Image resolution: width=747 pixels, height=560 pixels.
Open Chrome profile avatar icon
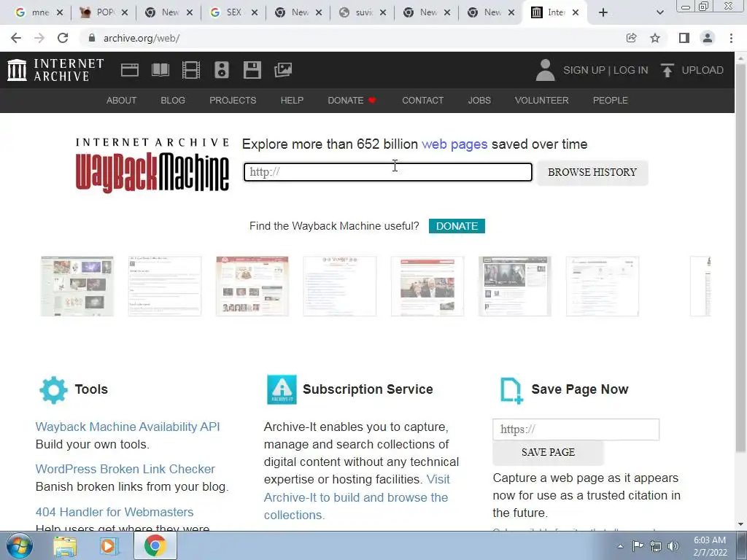708,38
